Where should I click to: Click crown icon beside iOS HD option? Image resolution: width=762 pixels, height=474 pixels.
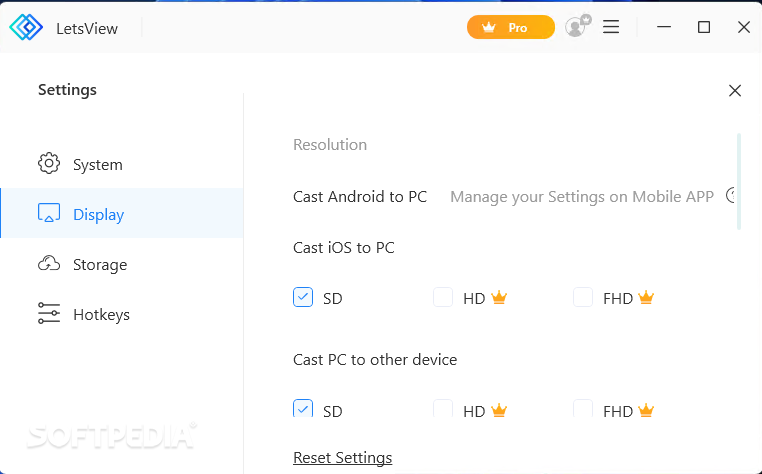(x=499, y=297)
